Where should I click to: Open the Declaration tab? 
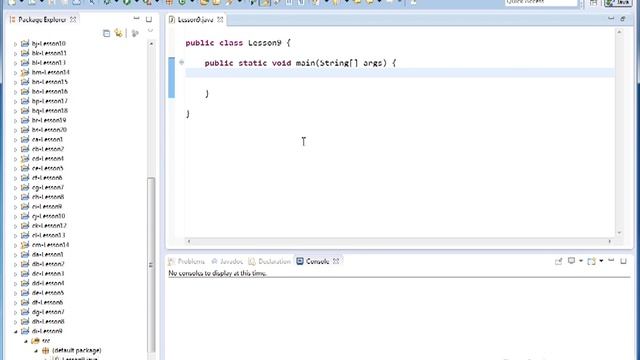click(x=270, y=261)
